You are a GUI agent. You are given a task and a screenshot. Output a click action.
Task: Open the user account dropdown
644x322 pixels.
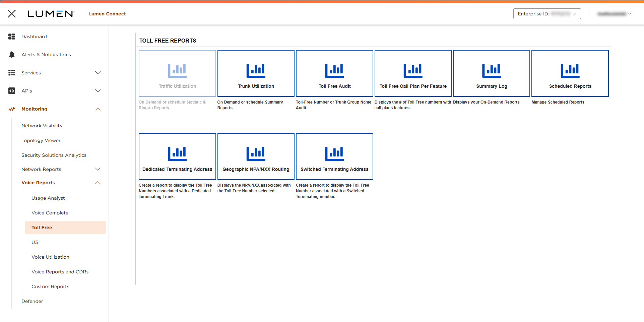coord(614,14)
